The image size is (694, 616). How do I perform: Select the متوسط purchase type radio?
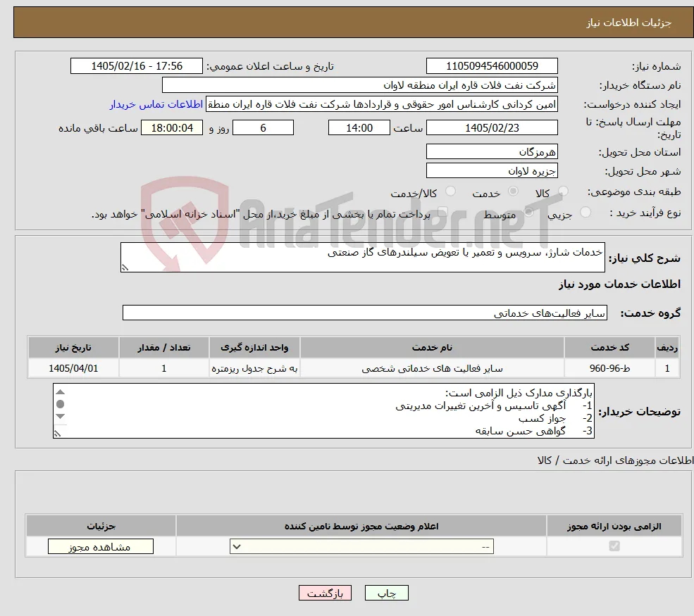point(529,213)
